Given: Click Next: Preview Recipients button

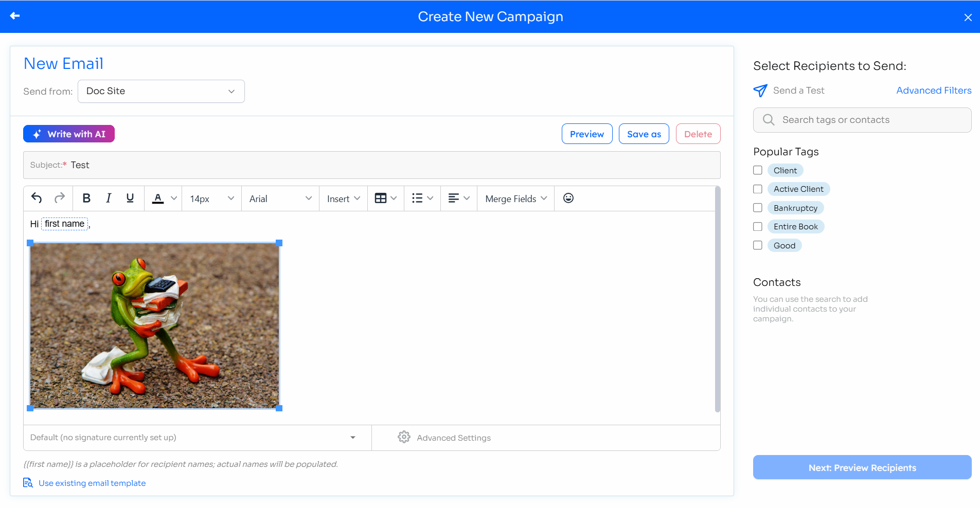Looking at the screenshot, I should point(862,467).
